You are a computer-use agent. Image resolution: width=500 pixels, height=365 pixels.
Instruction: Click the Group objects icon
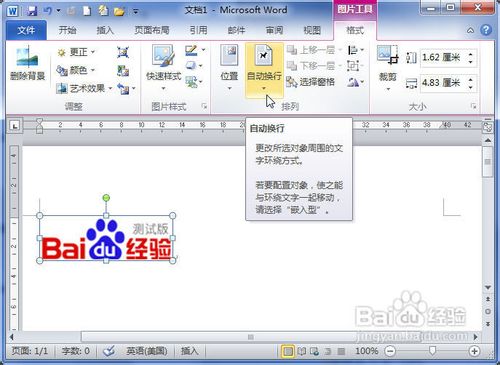pos(353,66)
